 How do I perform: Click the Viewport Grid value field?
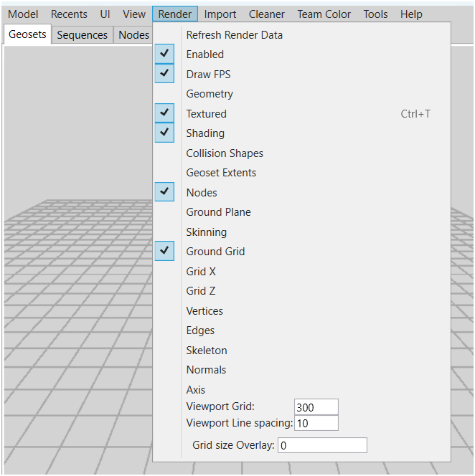pos(316,407)
